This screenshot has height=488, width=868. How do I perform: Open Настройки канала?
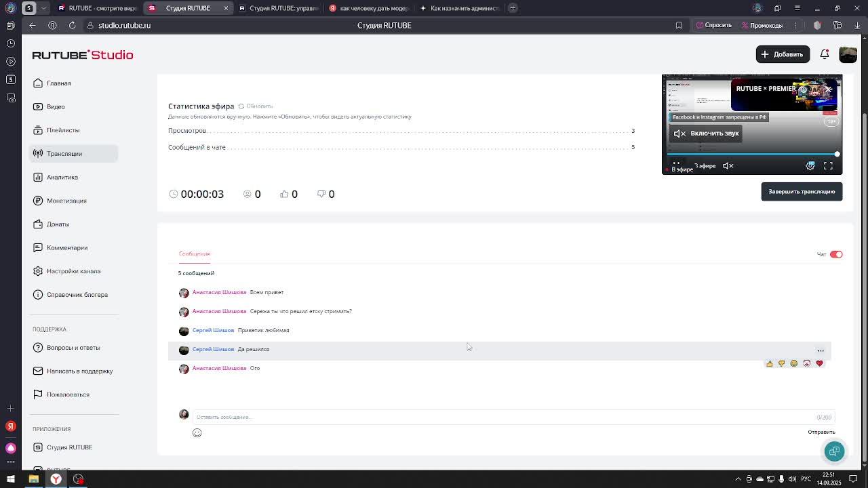coord(73,271)
